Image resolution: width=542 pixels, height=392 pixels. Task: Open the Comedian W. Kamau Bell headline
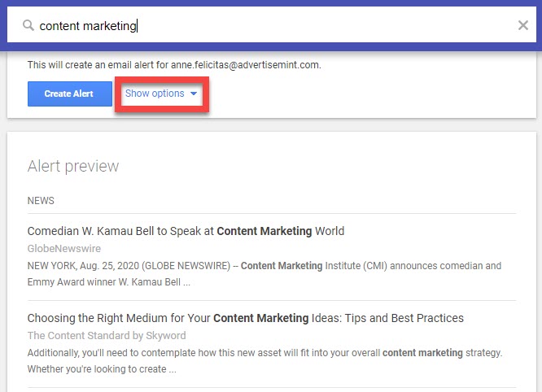coord(186,231)
